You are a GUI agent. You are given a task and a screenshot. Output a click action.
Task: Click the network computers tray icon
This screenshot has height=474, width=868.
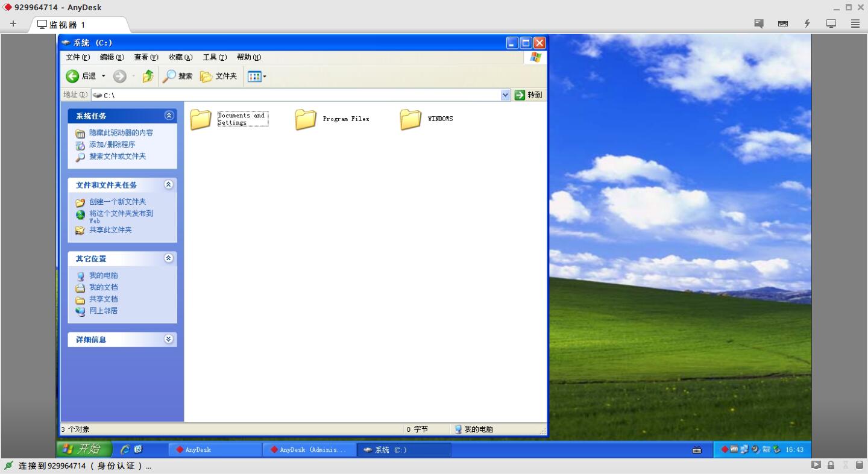[744, 449]
